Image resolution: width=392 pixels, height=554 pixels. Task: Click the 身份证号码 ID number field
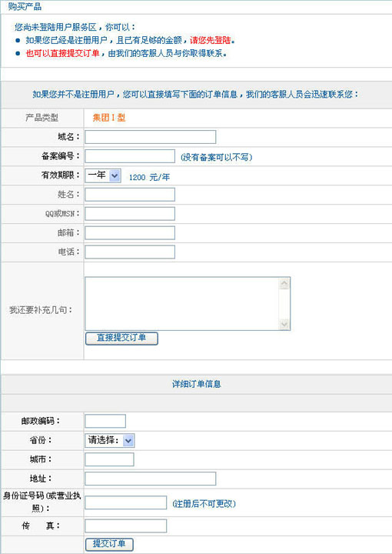click(x=125, y=502)
